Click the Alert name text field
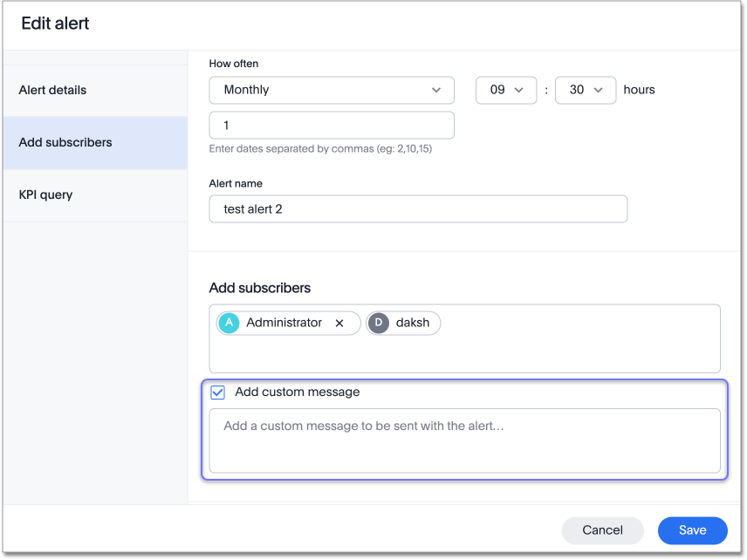 [x=418, y=209]
